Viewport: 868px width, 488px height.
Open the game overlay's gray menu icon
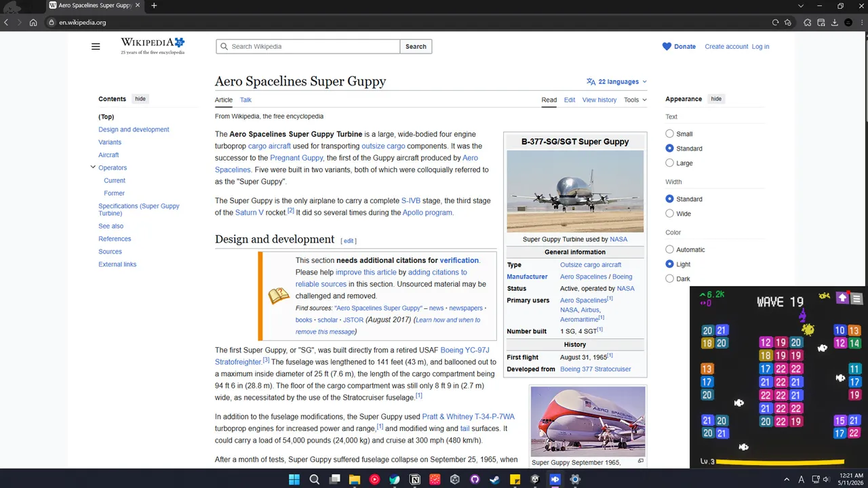pos(856,298)
